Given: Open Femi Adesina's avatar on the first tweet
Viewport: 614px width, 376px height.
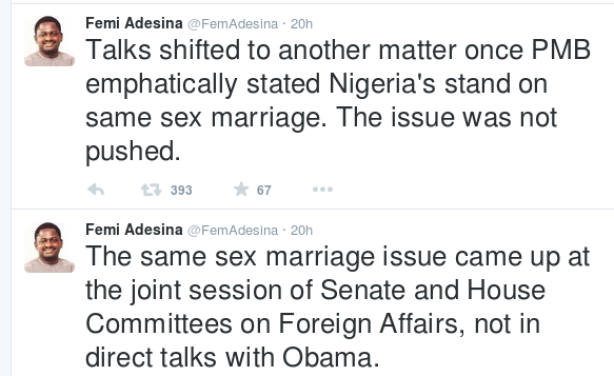Looking at the screenshot, I should pos(49,41).
